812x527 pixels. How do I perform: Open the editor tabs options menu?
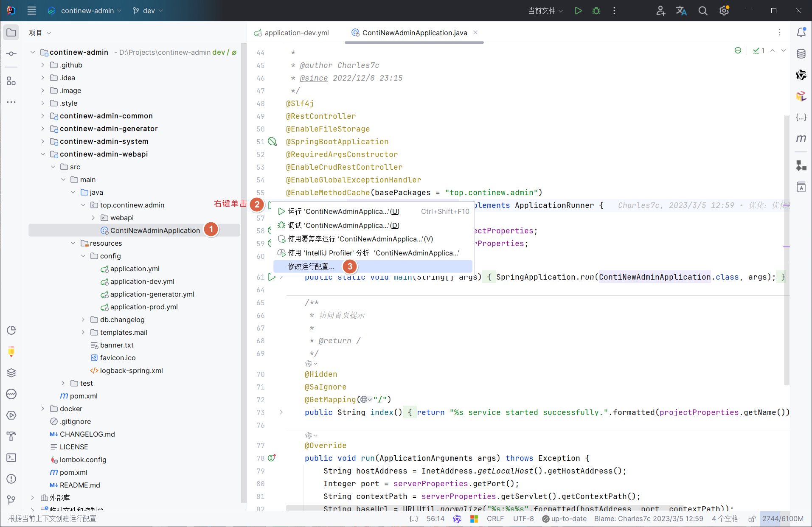[780, 33]
